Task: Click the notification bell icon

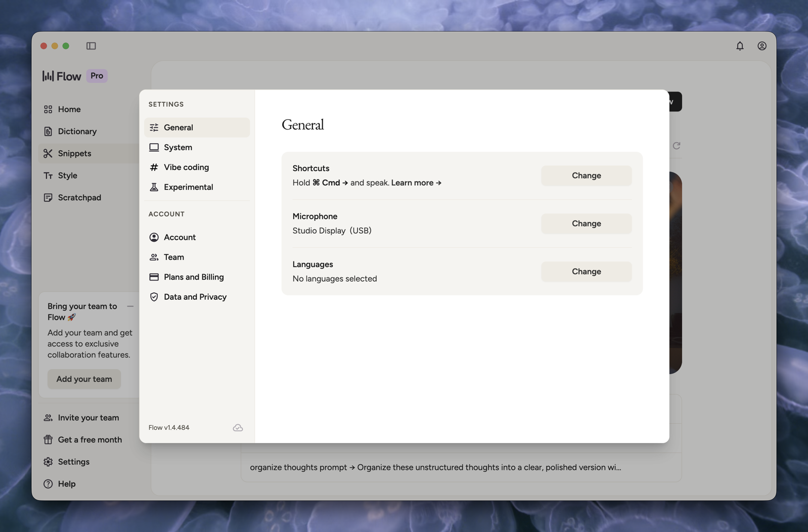Action: click(x=740, y=46)
